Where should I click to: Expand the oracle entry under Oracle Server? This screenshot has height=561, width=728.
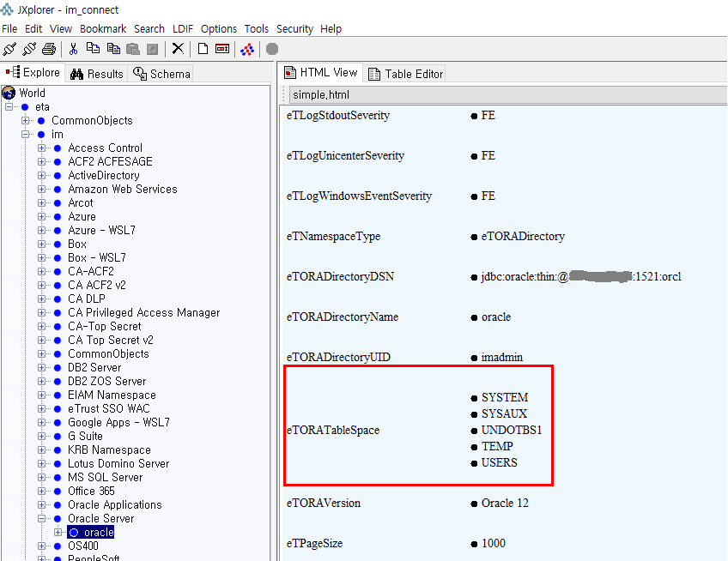58,532
